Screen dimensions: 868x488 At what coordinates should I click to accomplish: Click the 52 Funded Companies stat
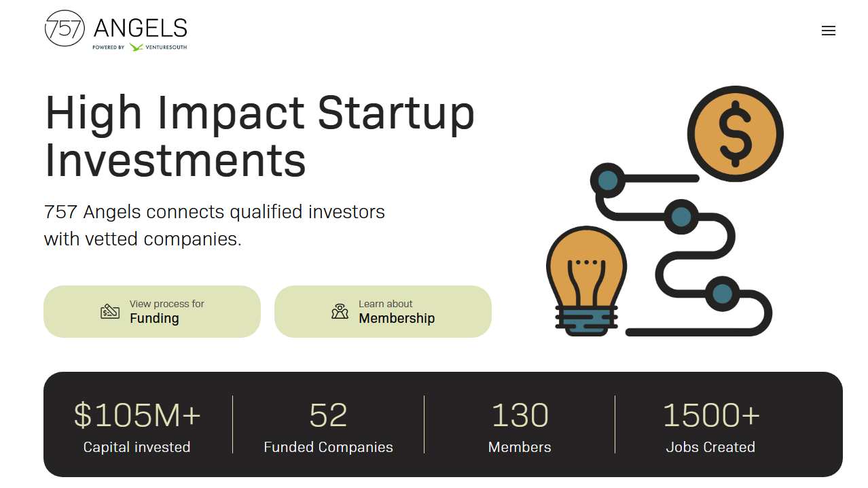click(x=329, y=426)
